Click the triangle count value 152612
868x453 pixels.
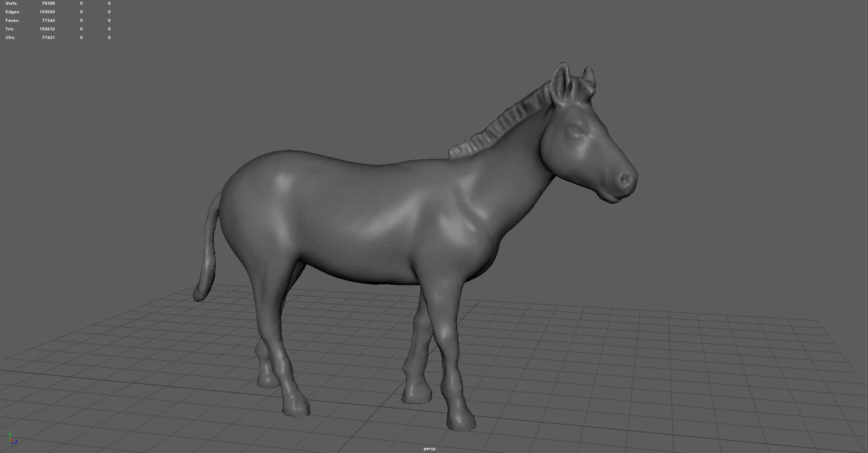(47, 29)
